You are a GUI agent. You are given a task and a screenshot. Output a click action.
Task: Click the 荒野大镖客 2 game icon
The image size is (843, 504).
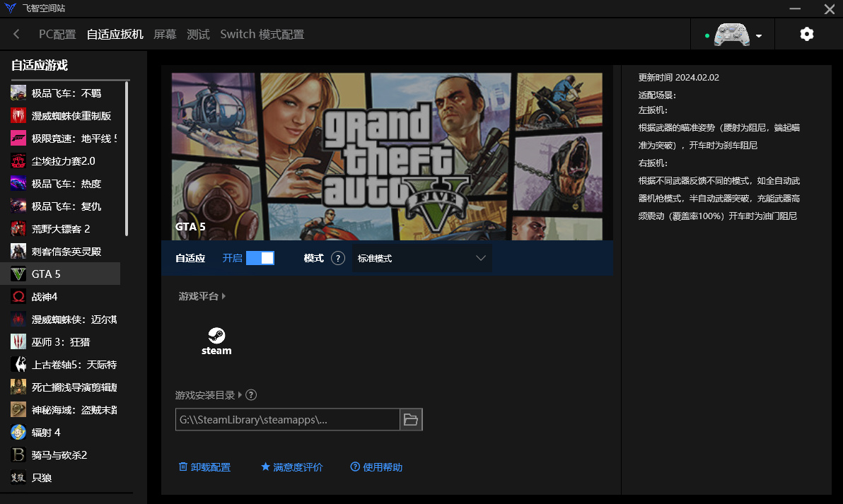tap(18, 228)
